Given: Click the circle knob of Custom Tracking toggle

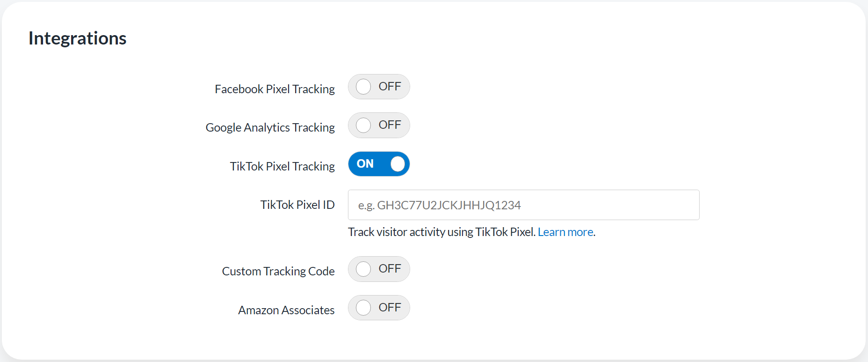Looking at the screenshot, I should [x=363, y=269].
